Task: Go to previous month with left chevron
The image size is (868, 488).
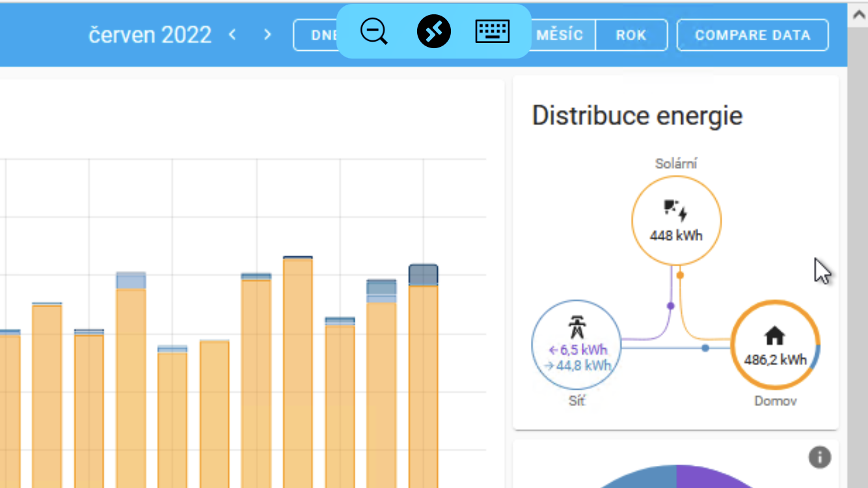Action: click(x=232, y=34)
